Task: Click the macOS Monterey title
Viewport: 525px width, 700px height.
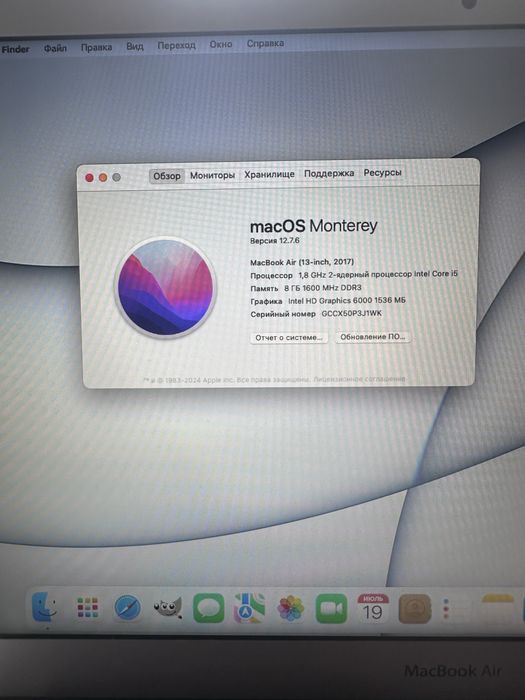Action: click(313, 226)
